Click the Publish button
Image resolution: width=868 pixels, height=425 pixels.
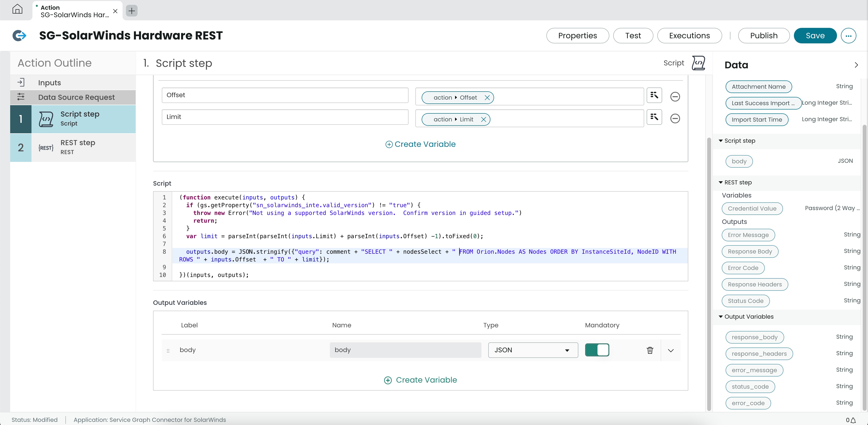click(764, 36)
